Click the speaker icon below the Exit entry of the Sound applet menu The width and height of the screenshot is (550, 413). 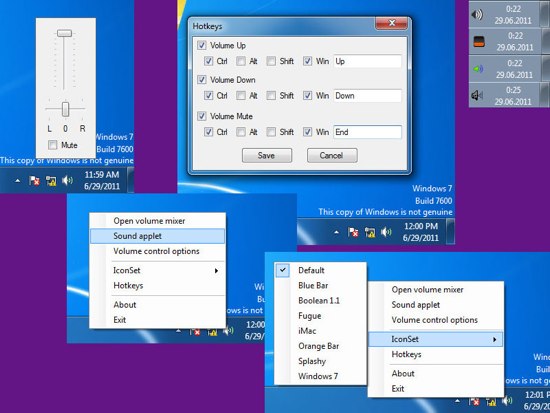(x=228, y=331)
